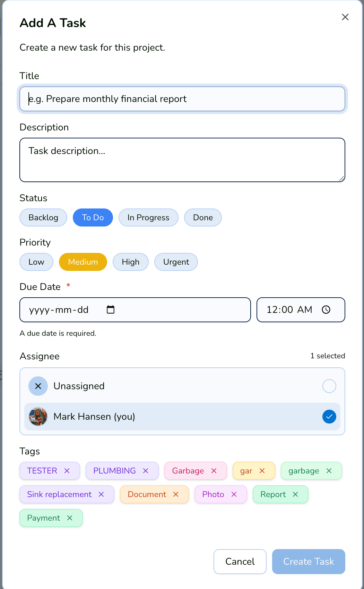Set status to Backlog
This screenshot has height=589, width=364.
click(43, 217)
